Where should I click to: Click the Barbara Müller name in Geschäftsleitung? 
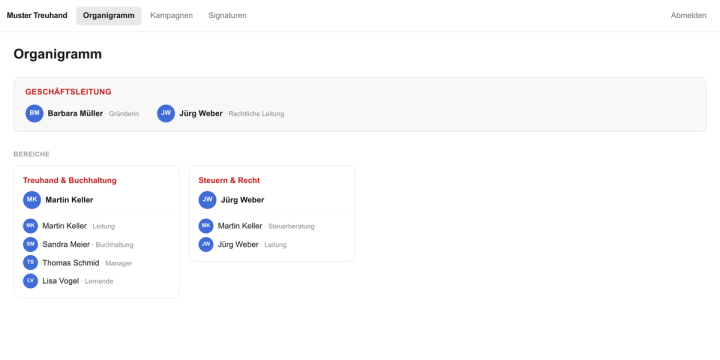[75, 113]
